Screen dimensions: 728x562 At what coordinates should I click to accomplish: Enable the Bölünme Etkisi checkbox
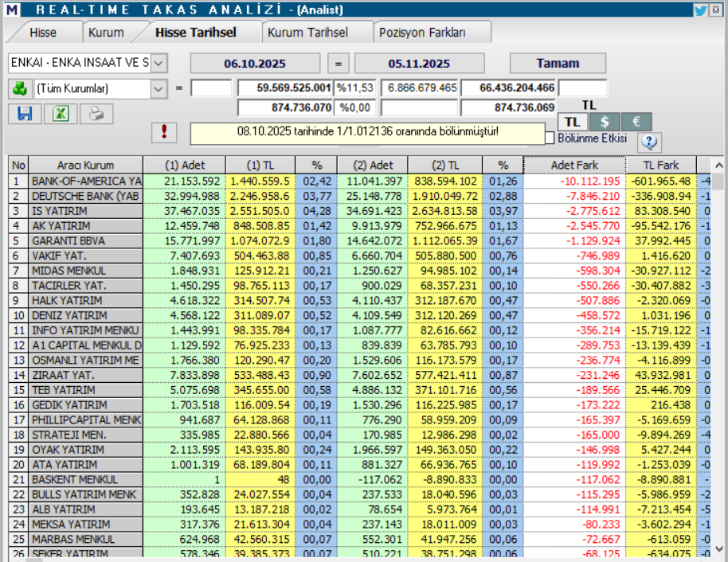(549, 139)
